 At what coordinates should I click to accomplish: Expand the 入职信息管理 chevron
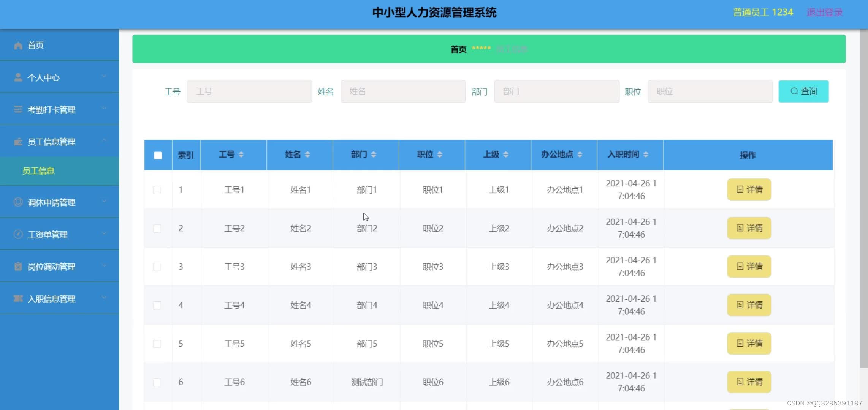tap(104, 297)
